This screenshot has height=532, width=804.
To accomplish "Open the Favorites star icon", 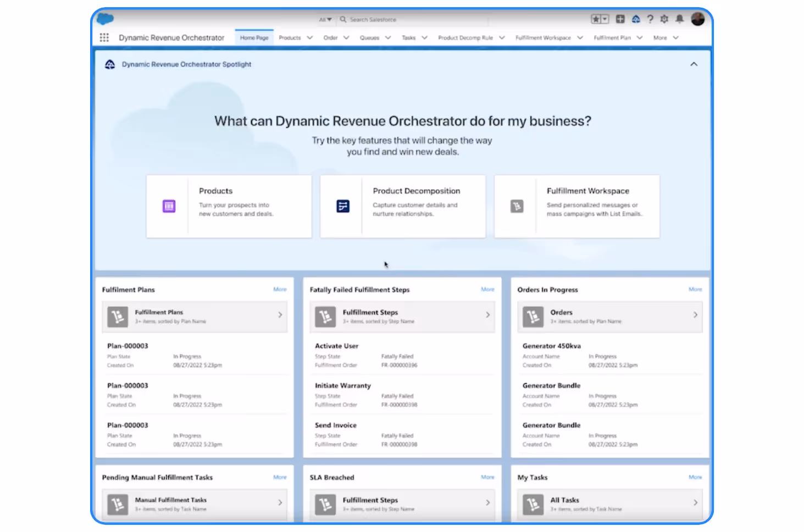I will tap(596, 19).
